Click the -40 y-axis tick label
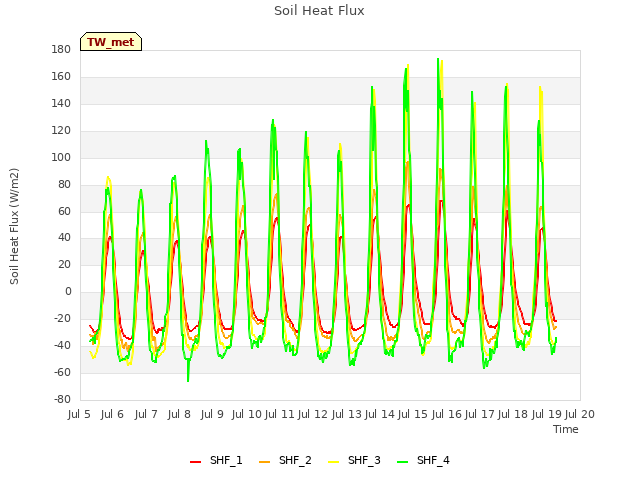640x480 pixels. [62, 346]
